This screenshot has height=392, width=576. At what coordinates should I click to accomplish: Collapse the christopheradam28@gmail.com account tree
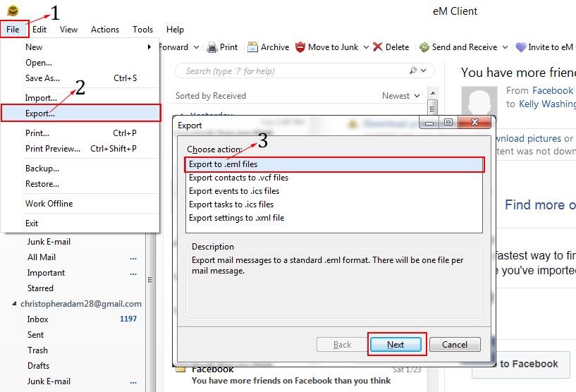tap(14, 304)
